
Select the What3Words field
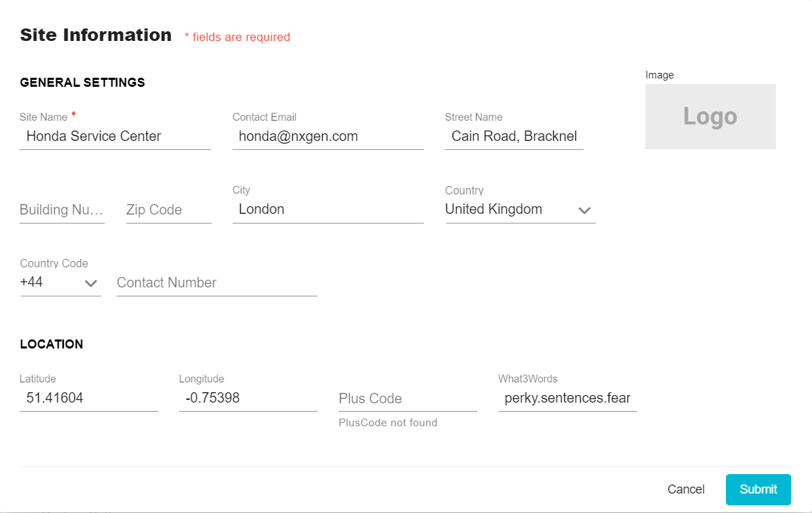[567, 398]
